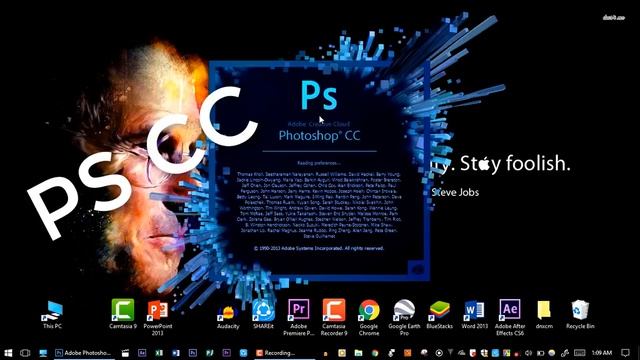Viewport: 640px width, 360px height.
Task: Open the dnxcm folder on the desktop
Action: pos(544,315)
